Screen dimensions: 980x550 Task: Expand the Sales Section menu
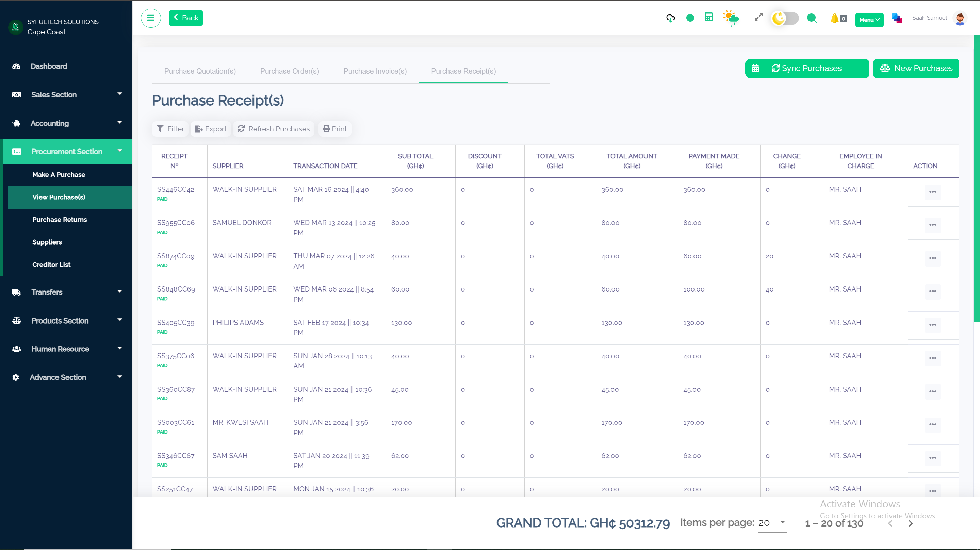pos(66,94)
